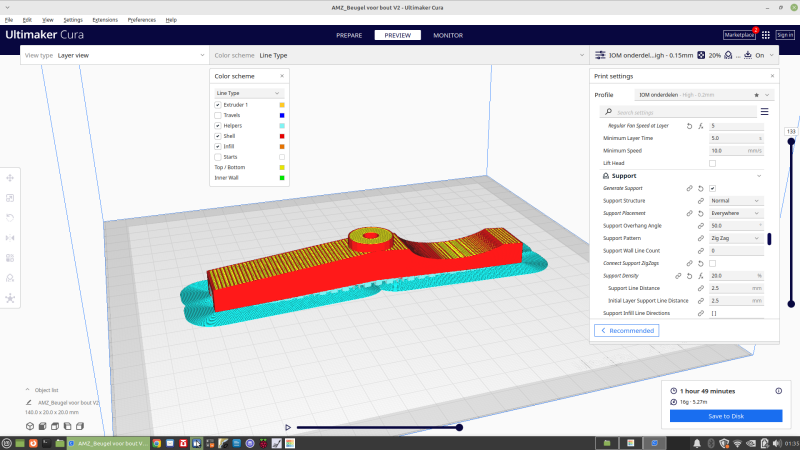Uncheck the Helpers line type
This screenshot has height=450, width=800.
point(218,126)
